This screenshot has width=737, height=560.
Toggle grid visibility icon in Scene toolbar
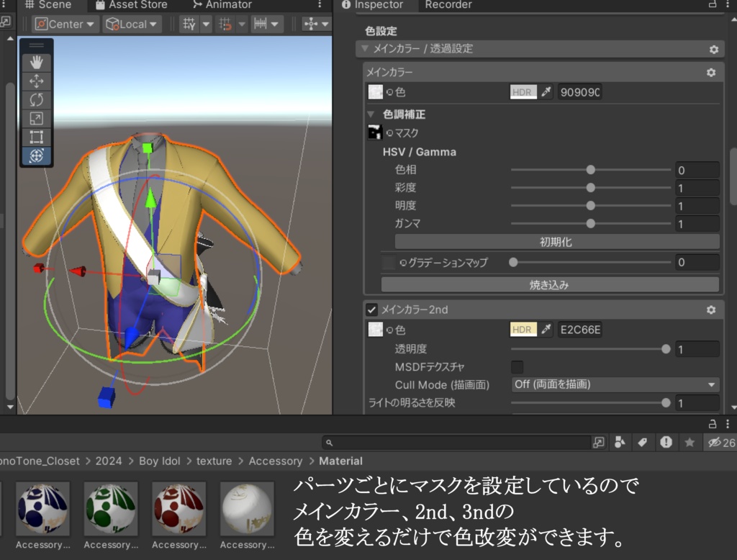point(189,24)
